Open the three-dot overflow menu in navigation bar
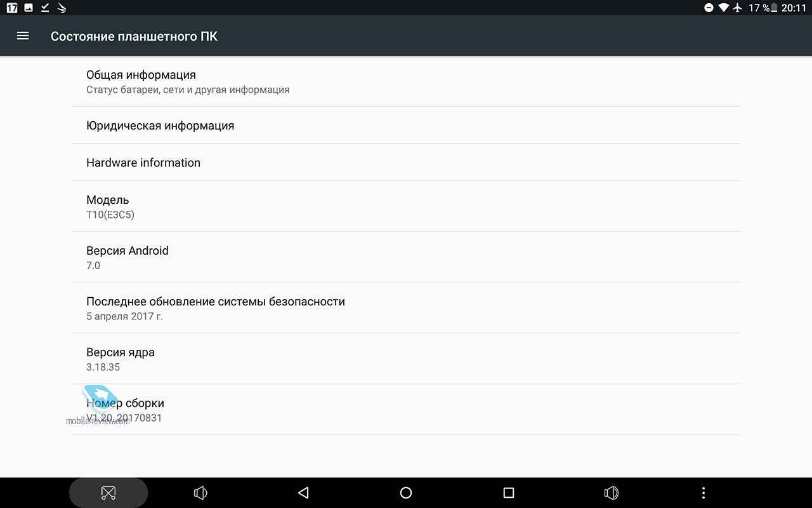Screen dimensions: 812x508 (x=703, y=493)
